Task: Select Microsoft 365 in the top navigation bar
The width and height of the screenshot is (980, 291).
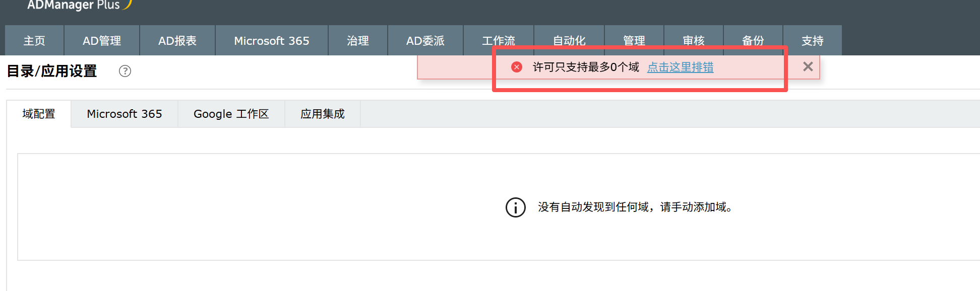Action: coord(272,41)
